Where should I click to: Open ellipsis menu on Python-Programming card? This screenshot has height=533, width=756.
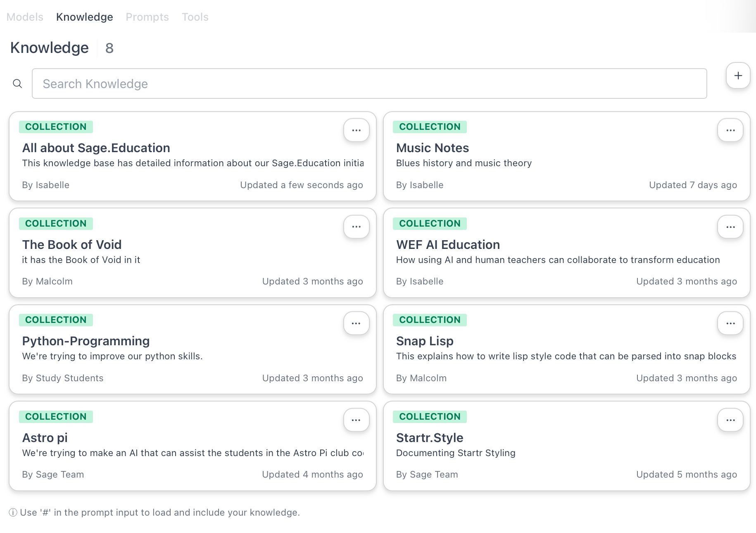tap(356, 323)
